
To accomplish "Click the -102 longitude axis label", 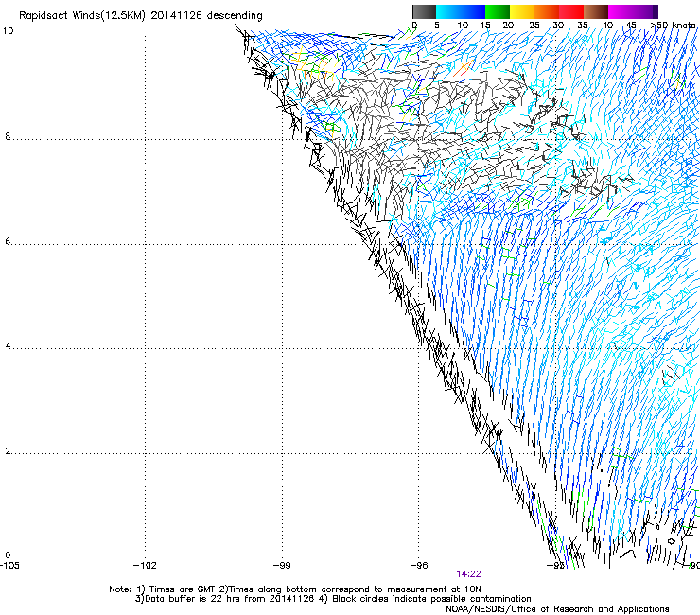I will tap(145, 566).
